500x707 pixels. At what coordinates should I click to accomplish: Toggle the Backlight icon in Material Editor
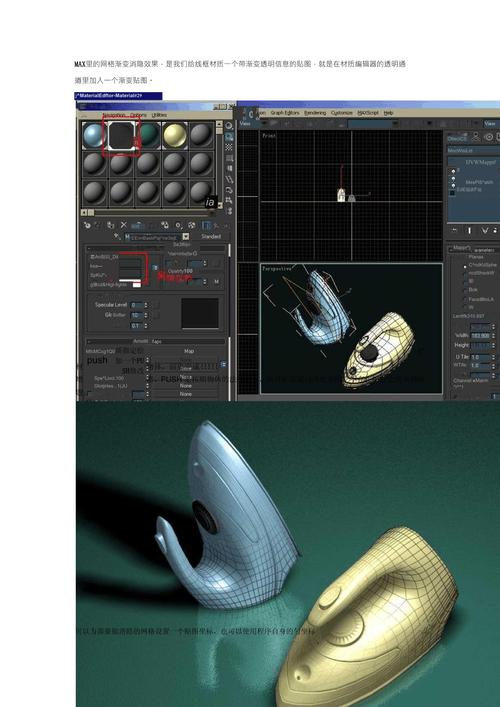point(229,137)
